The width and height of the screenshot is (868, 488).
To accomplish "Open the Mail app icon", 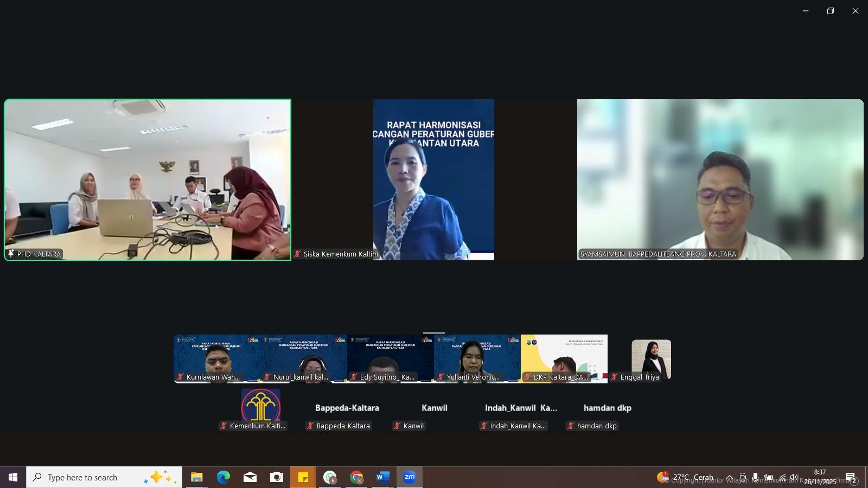I will click(x=250, y=477).
